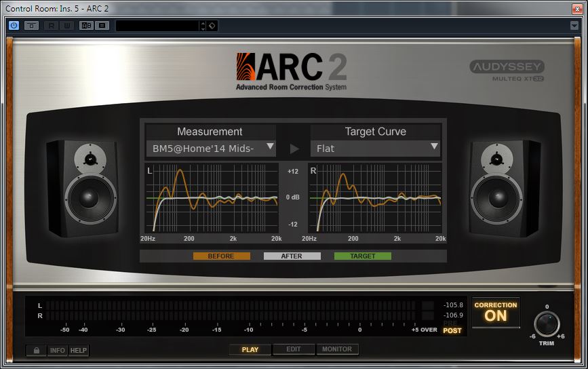The image size is (588, 369).
Task: Toggle the TARGET curve display
Action: click(x=363, y=256)
